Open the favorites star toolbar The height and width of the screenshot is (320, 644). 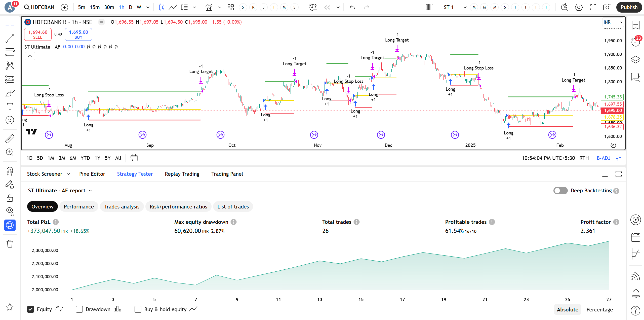[10, 307]
